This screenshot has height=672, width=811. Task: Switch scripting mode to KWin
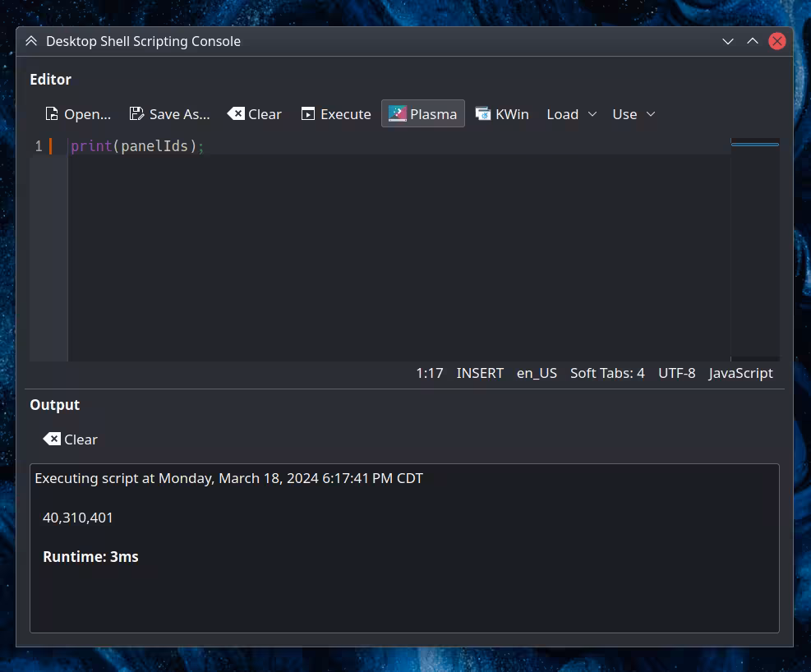pyautogui.click(x=502, y=114)
